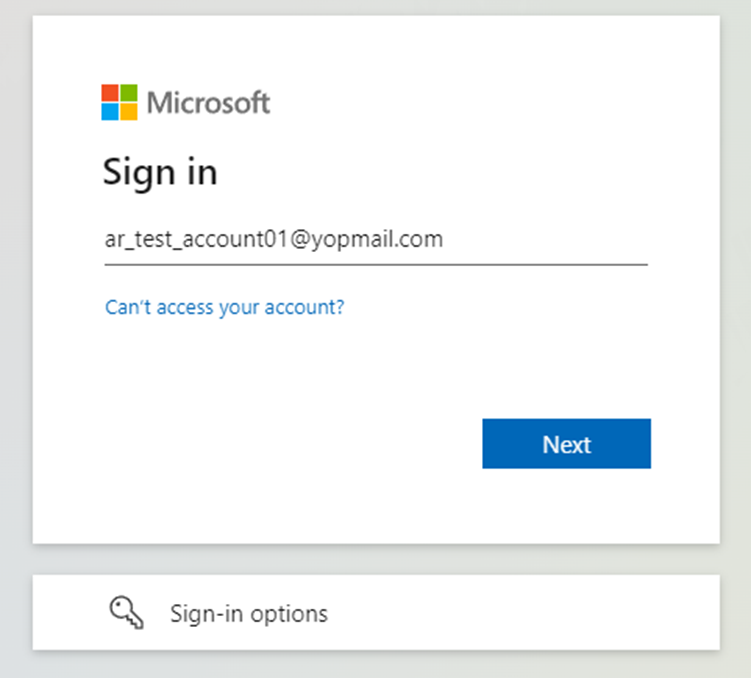Screen dimensions: 751x678
Task: Click the key icon beside Sign-in options
Action: point(126,612)
